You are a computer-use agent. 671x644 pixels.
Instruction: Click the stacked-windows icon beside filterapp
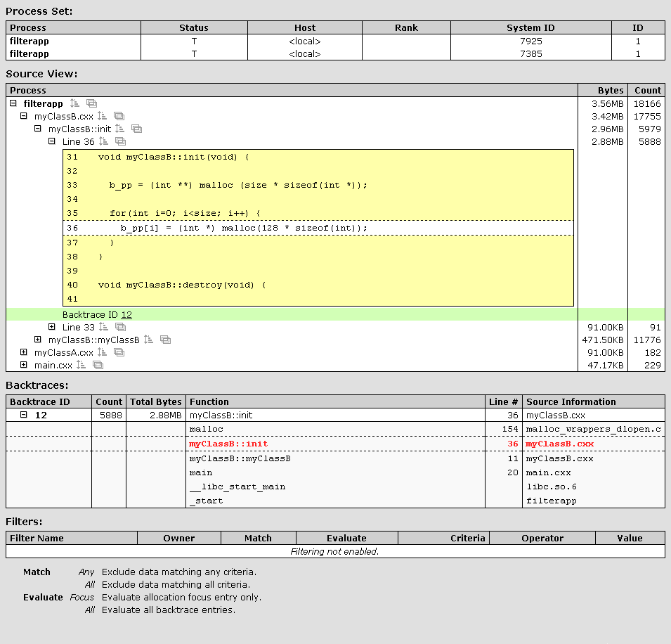[x=91, y=103]
